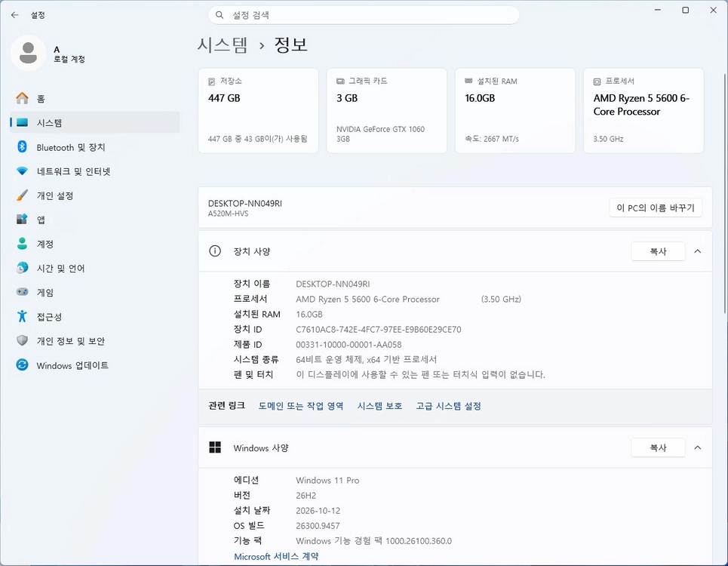Open 고급 시스템 설정 link
Screen dimensions: 728x566
click(449, 406)
